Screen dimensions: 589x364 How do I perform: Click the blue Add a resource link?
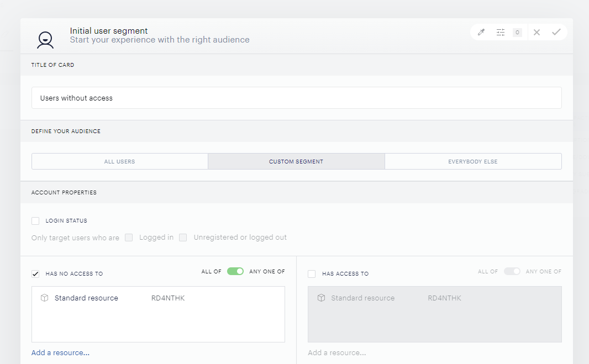(60, 353)
